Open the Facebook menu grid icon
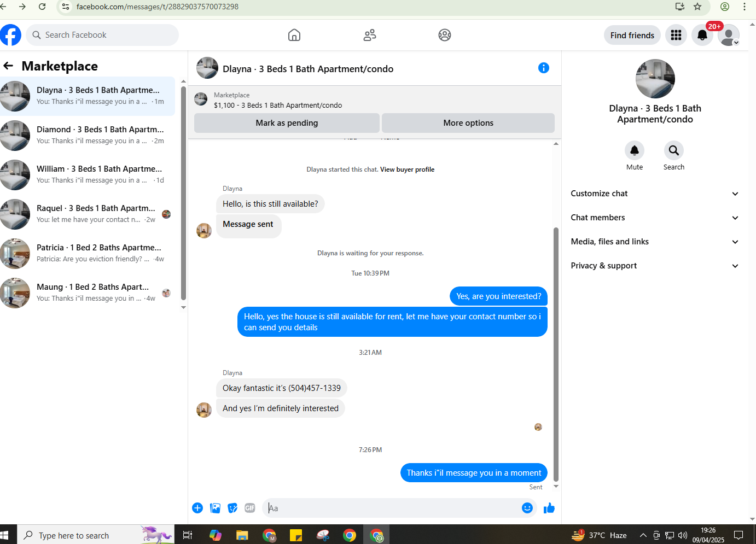756x544 pixels. click(676, 35)
